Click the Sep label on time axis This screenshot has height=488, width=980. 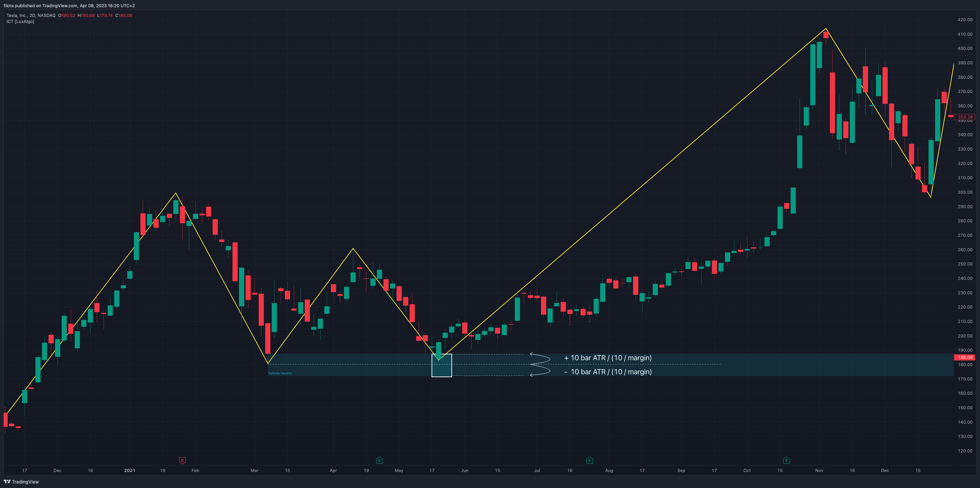click(681, 470)
